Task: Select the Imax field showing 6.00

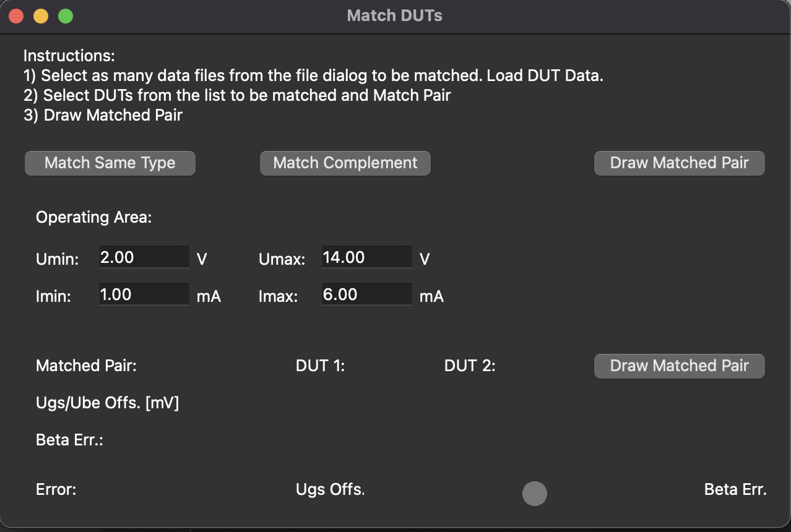Action: tap(367, 294)
